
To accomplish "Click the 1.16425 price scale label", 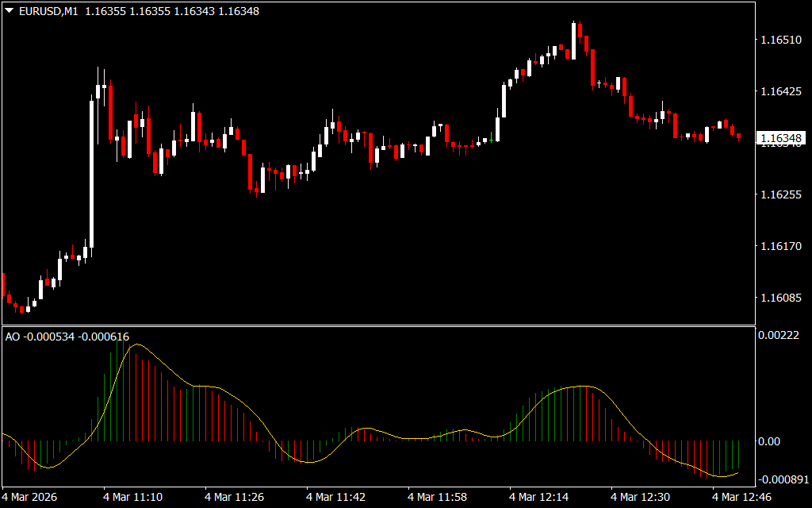I will click(x=780, y=92).
